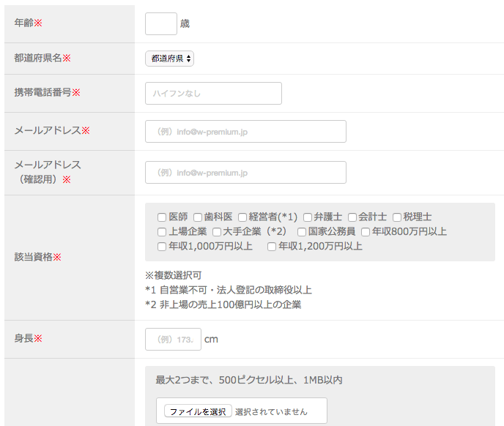Click the 歳 unit text
Screen dimensions: 504x426
click(185, 23)
